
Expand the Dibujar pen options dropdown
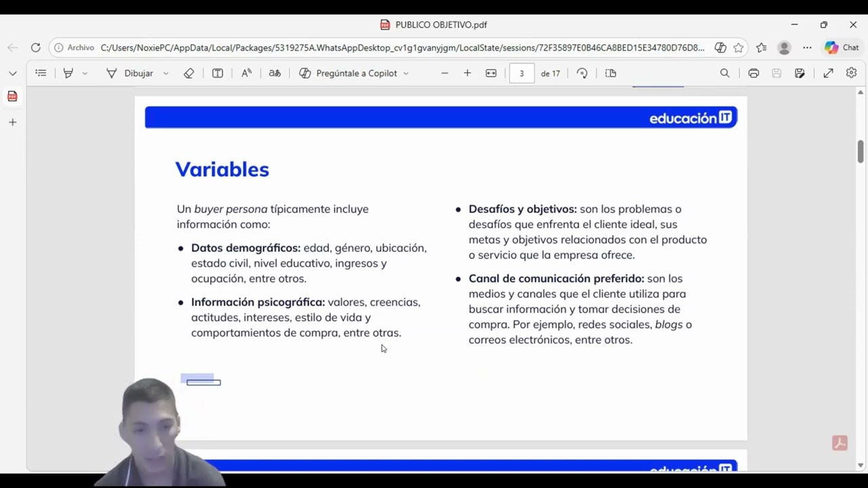[165, 73]
